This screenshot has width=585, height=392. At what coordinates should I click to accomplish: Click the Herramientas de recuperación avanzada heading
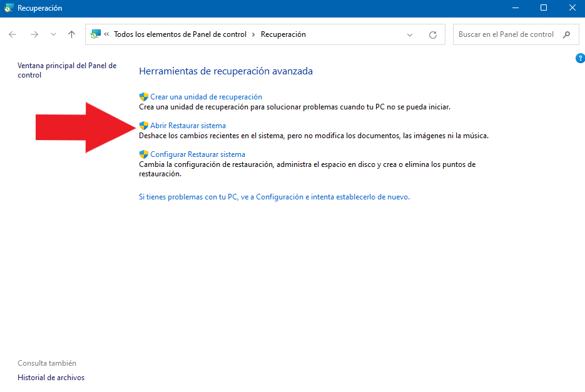[226, 71]
